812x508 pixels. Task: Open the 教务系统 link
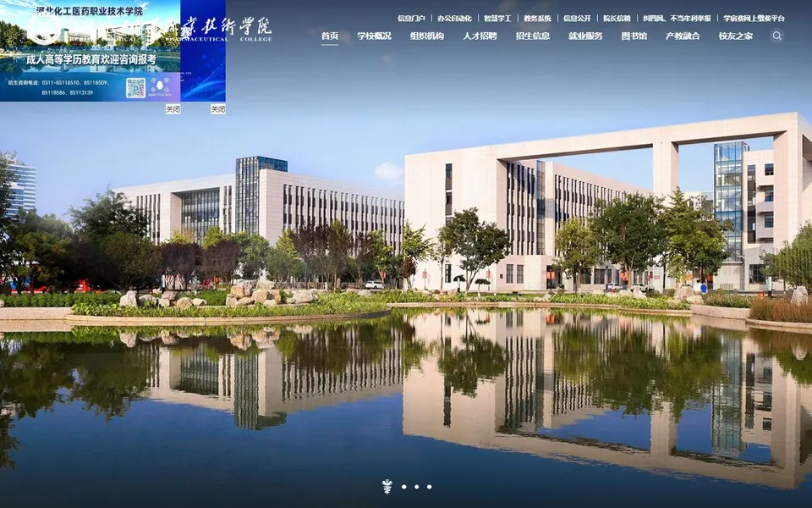tap(537, 18)
